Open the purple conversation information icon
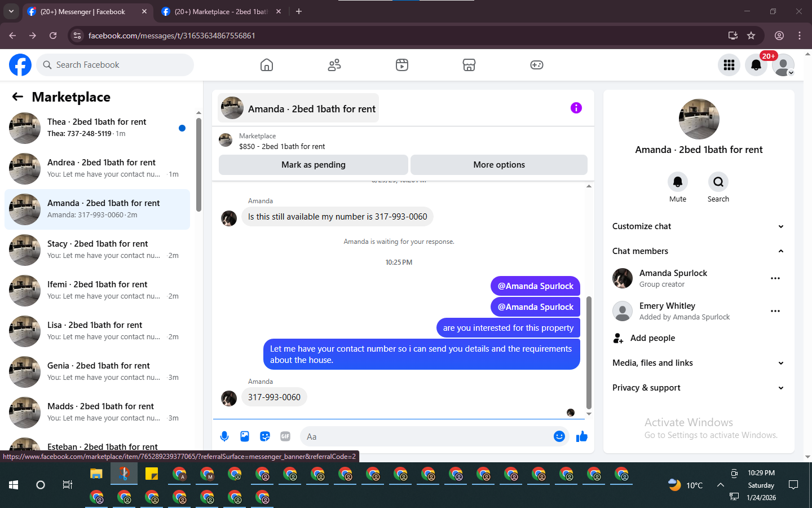Viewport: 812px width, 508px height. 576,108
